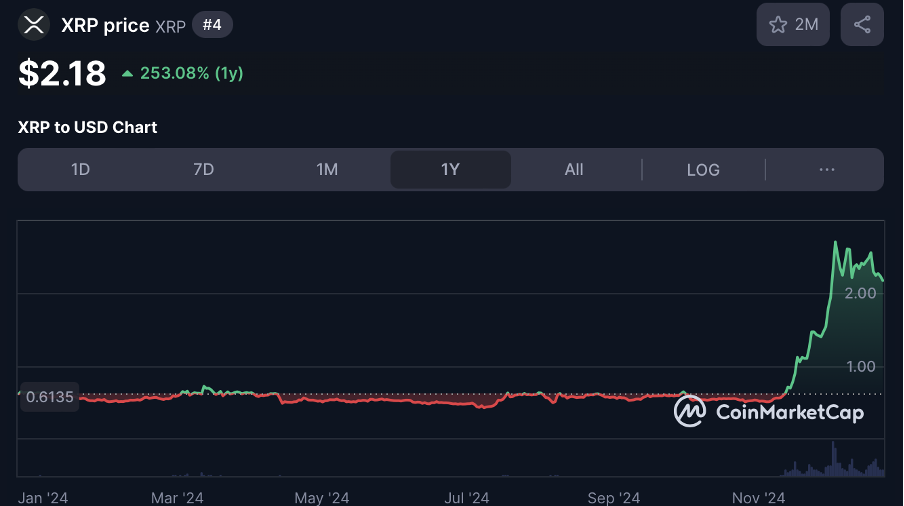Show the All time chart
The image size is (904, 506).
click(x=574, y=170)
